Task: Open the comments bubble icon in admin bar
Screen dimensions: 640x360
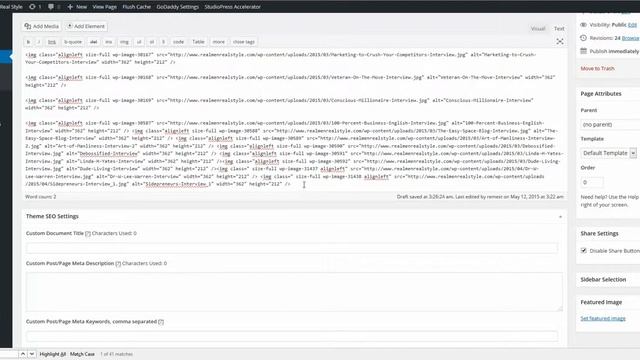Action: (x=51, y=7)
